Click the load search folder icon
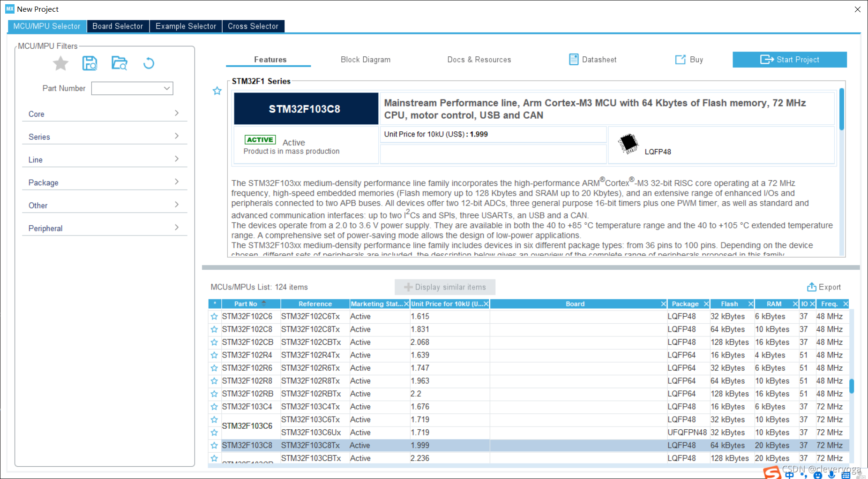 (x=120, y=63)
